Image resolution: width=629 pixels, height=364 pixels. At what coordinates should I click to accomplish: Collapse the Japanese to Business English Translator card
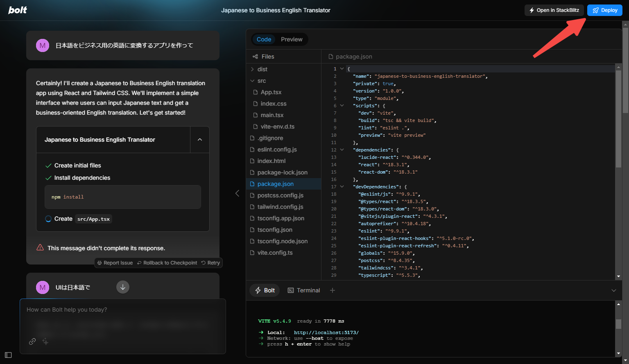coord(200,140)
